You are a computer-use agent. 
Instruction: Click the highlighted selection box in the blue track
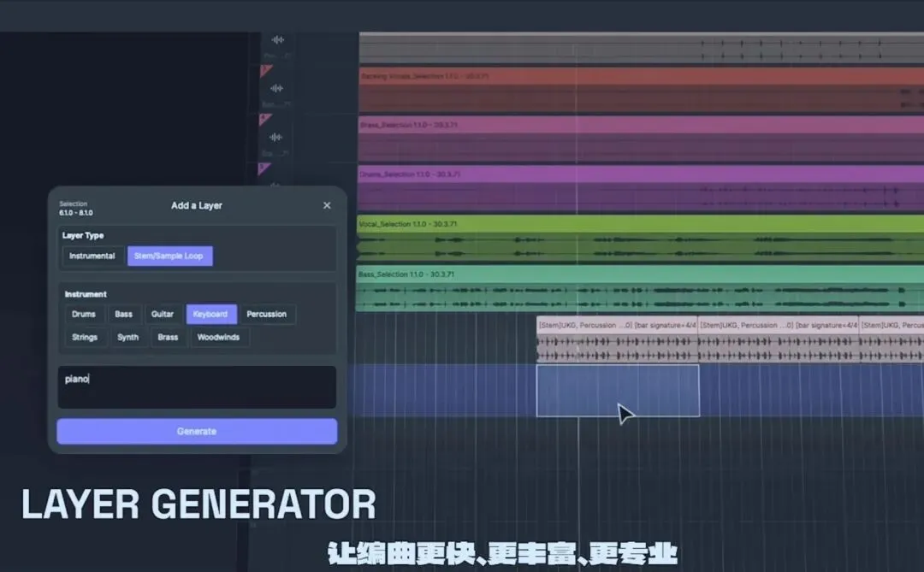pos(619,391)
